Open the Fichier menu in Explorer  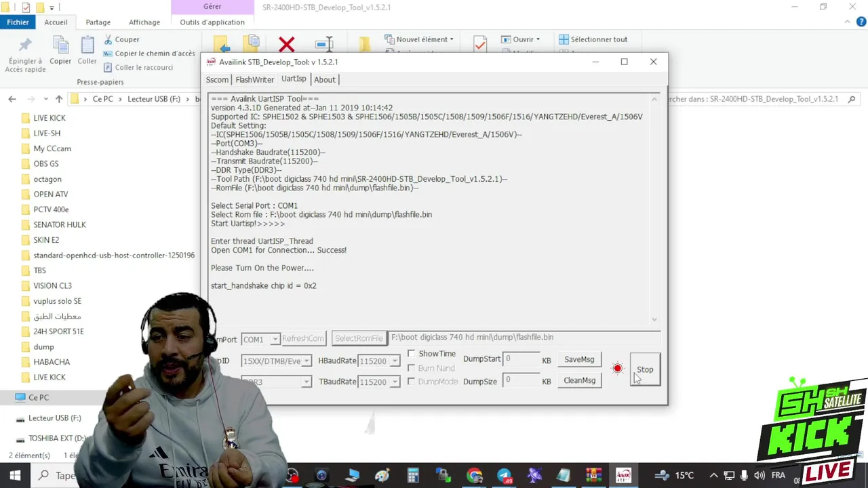[x=18, y=22]
